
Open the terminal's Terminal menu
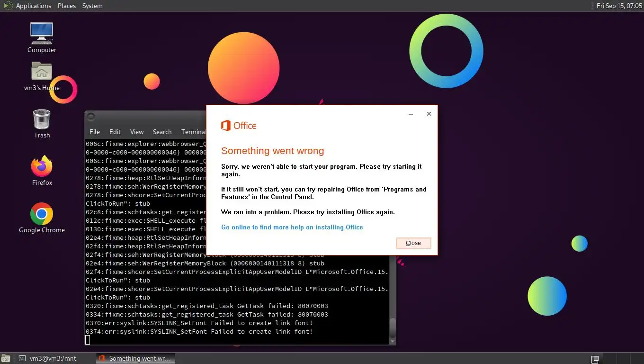tap(193, 132)
